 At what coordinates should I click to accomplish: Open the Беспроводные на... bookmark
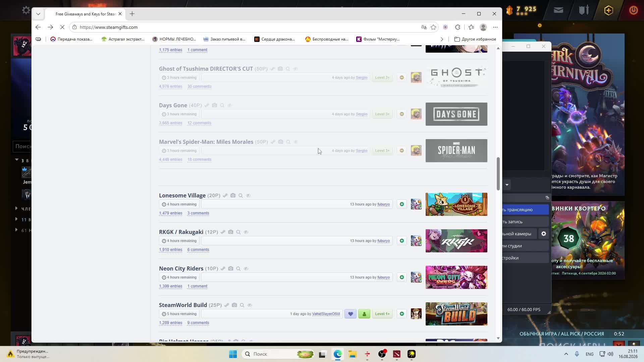tap(327, 39)
